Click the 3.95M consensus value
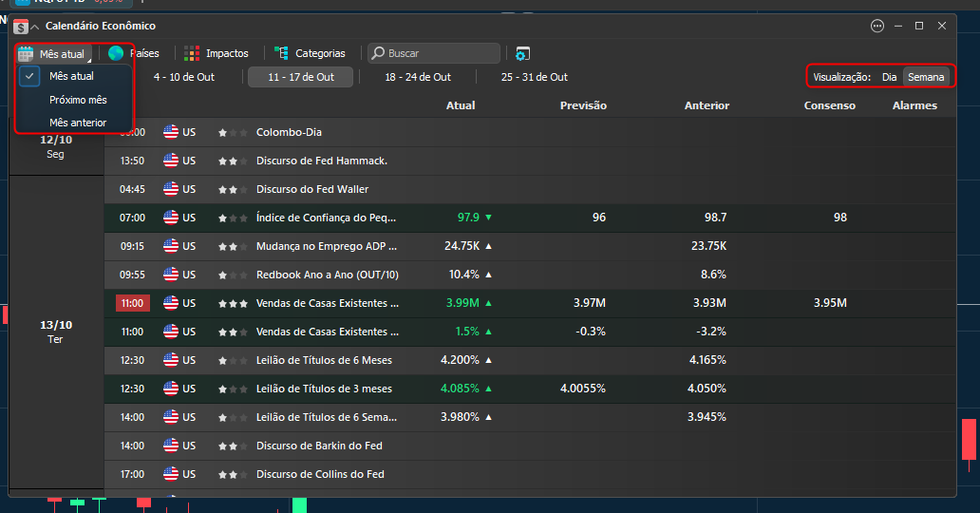 tap(830, 303)
